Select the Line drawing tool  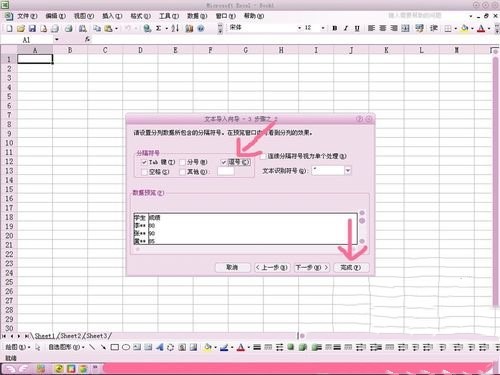coord(92,347)
